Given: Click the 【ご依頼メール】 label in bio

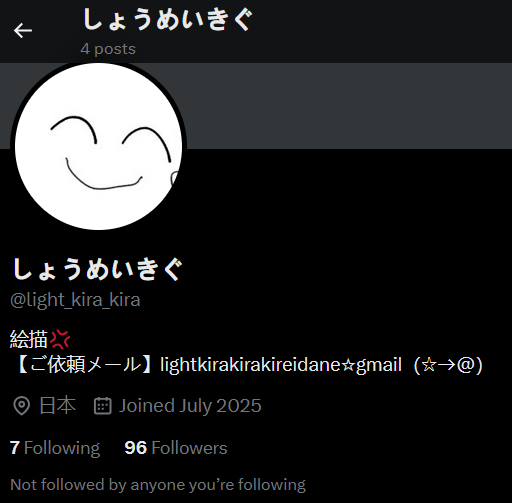Looking at the screenshot, I should [83, 364].
